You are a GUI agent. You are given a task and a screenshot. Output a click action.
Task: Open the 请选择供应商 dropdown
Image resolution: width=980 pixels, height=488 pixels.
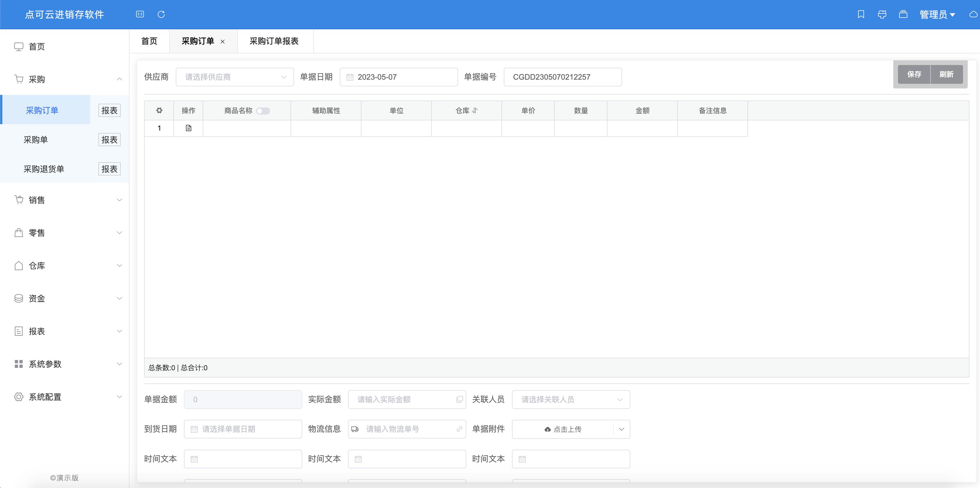pyautogui.click(x=234, y=77)
